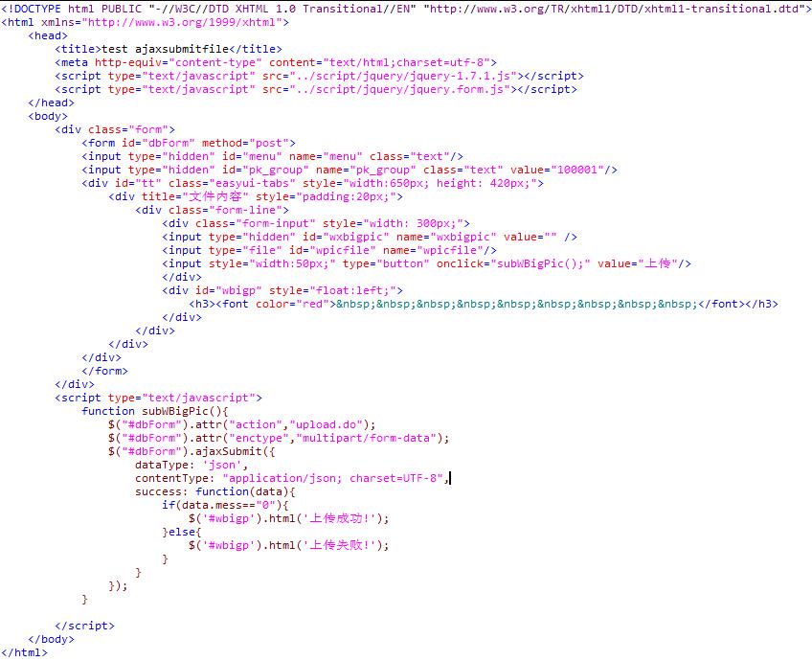Image resolution: width=812 pixels, height=661 pixels.
Task: Click the script type="text/javascript" opening tag in body
Action: (x=158, y=398)
